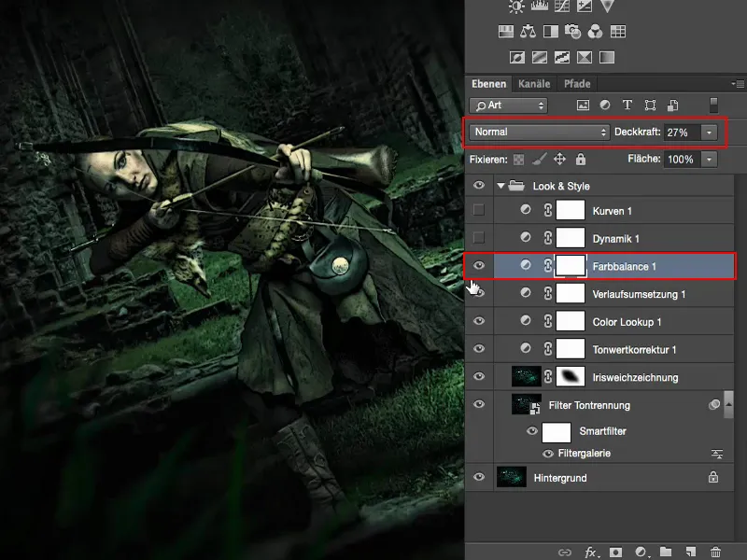The image size is (747, 560).
Task: Link the selected layers
Action: (x=564, y=552)
